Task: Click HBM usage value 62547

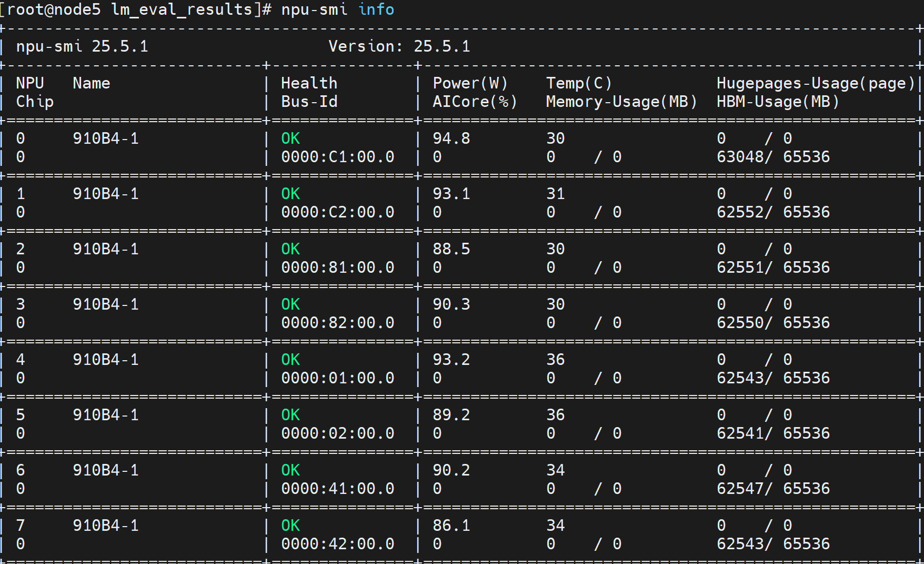Action: [740, 489]
